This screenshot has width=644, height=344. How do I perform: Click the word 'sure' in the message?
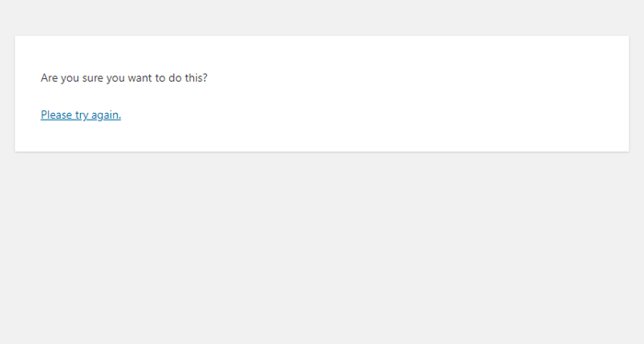point(93,78)
